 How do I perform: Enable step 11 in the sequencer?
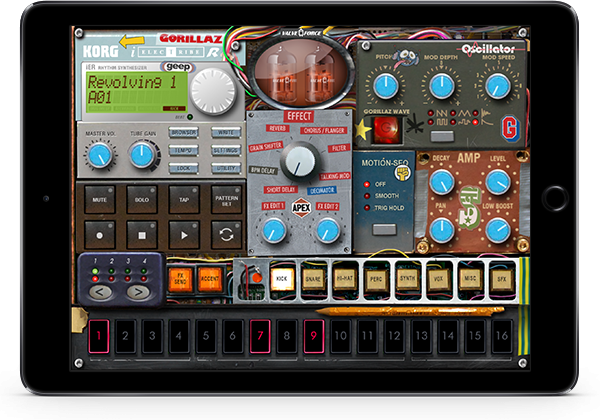(367, 336)
